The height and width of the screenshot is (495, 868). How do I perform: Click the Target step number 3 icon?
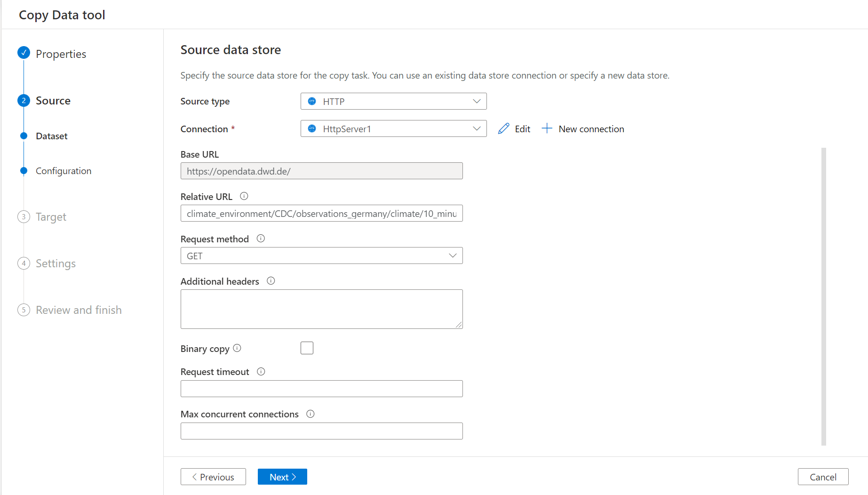click(x=24, y=216)
